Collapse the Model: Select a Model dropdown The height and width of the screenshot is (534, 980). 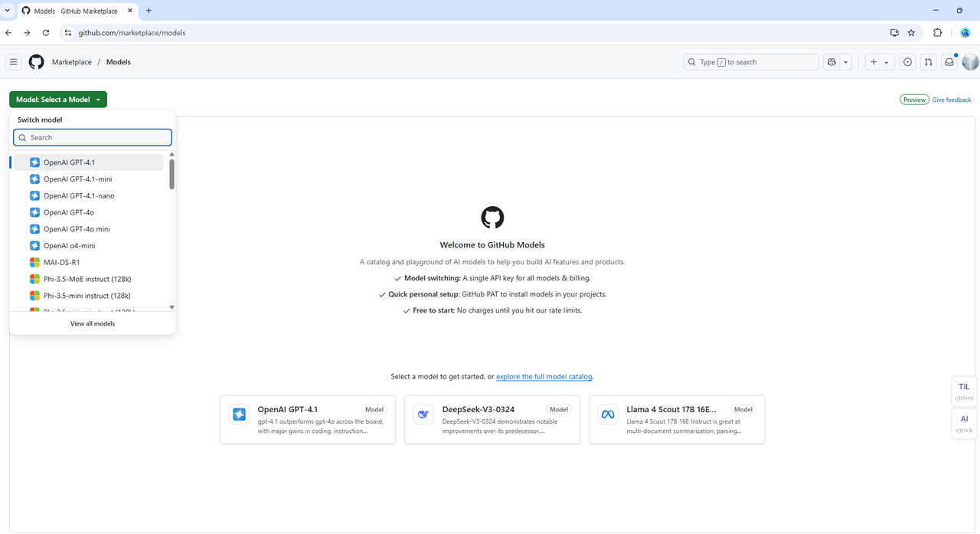(57, 99)
